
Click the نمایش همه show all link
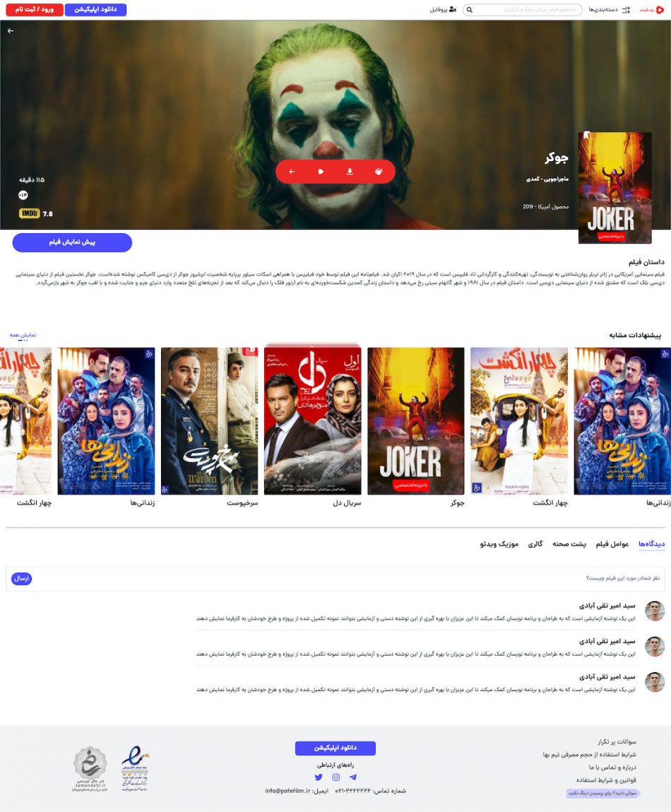click(x=23, y=335)
